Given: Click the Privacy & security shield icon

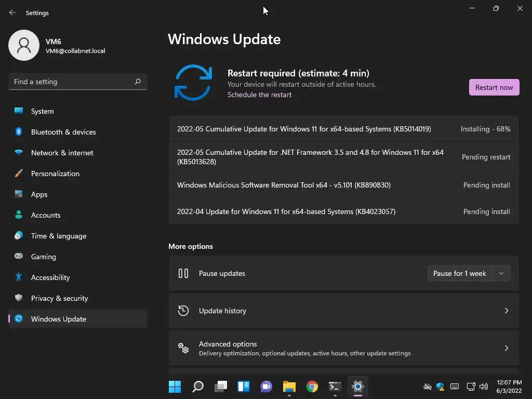Looking at the screenshot, I should pos(19,298).
